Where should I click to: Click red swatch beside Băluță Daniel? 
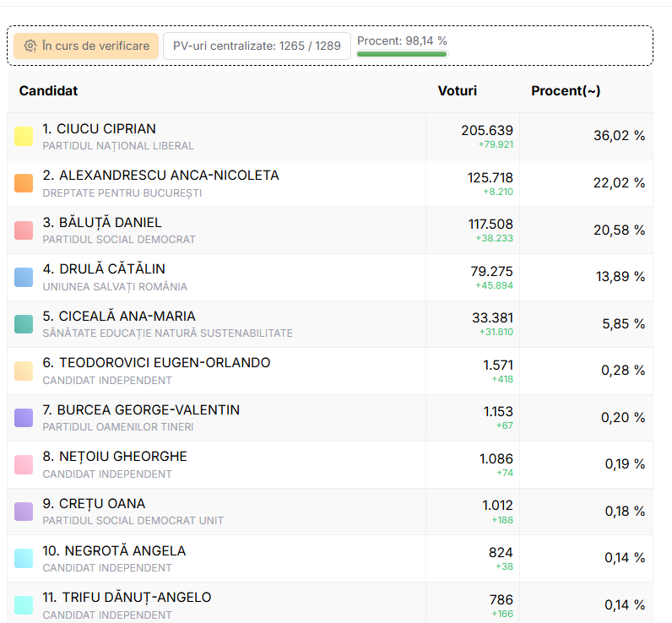(24, 230)
